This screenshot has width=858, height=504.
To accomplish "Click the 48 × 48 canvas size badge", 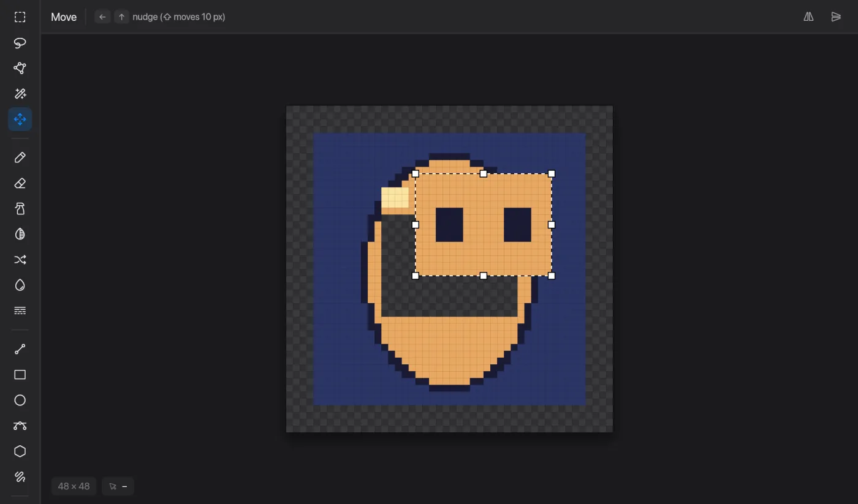I will click(74, 486).
